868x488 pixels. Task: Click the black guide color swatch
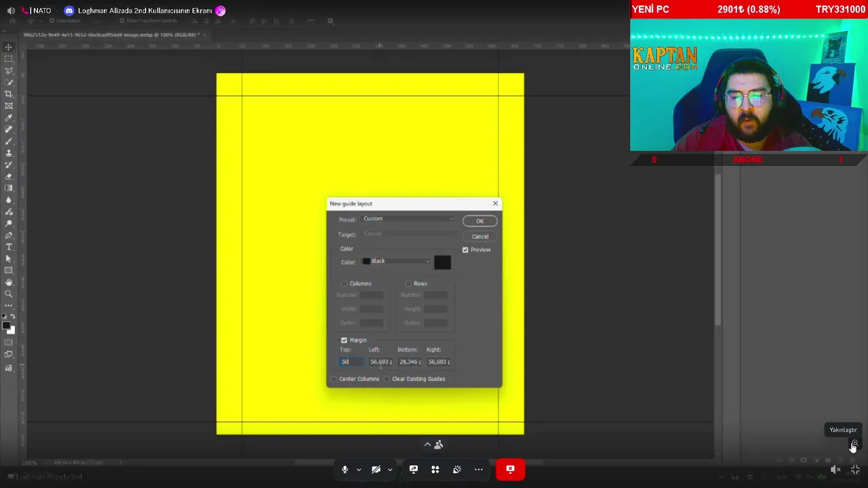tap(442, 262)
